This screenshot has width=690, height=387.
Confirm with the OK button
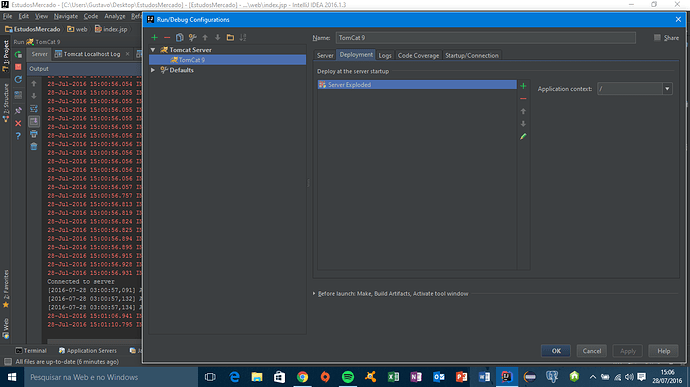(556, 351)
